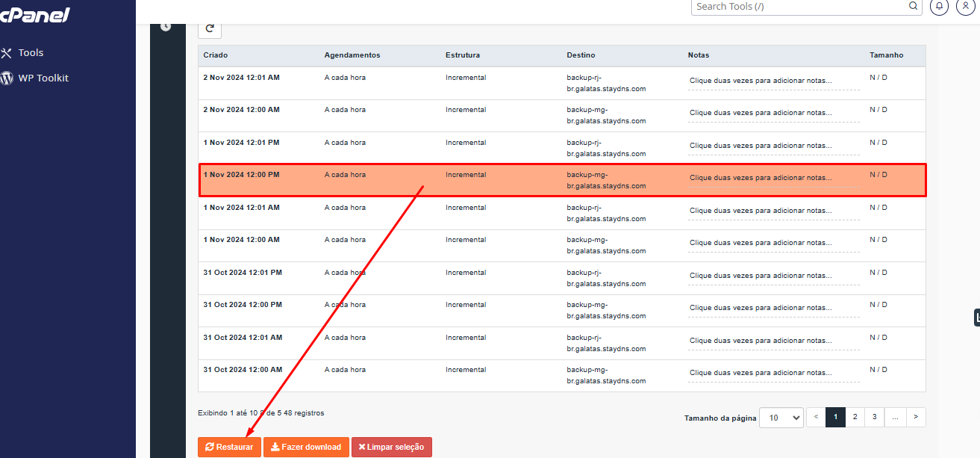Click notes field of 2 Nov 12:01 AM row

(773, 81)
